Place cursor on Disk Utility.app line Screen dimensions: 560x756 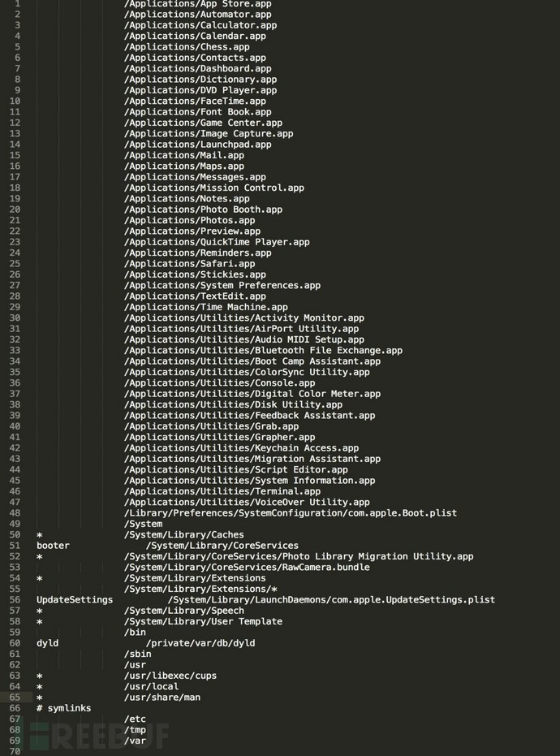pos(233,404)
